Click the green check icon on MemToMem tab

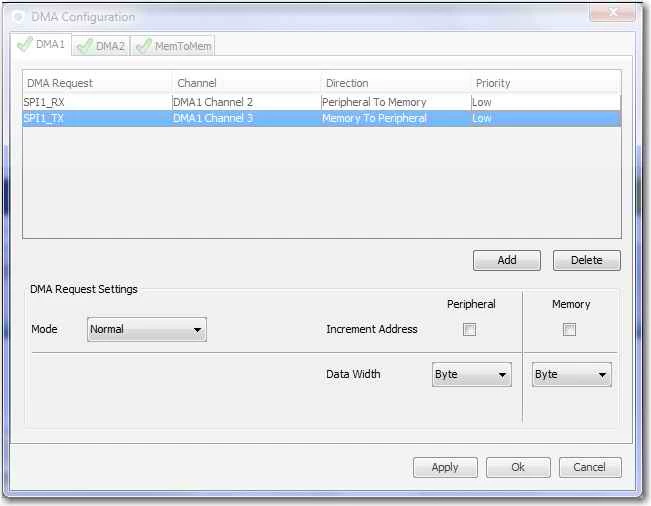144,46
